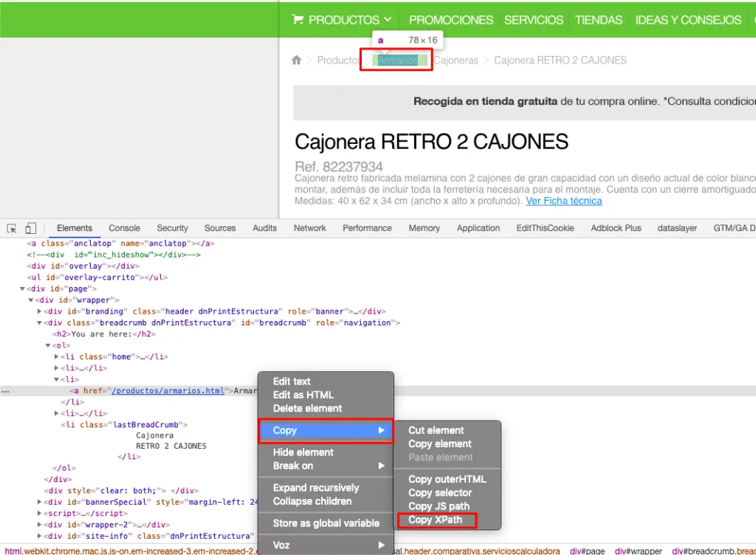Toggle the device toolbar icon
This screenshot has height=555, width=756.
tap(31, 228)
